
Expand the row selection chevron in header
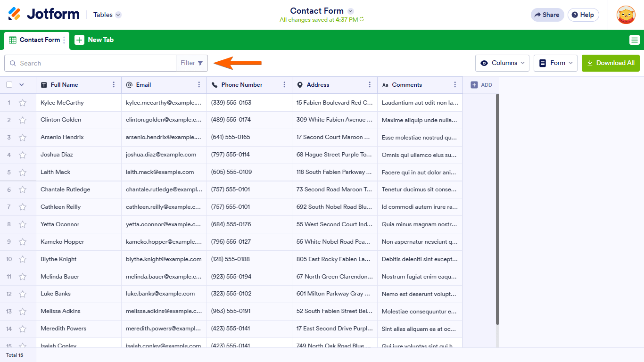click(x=21, y=85)
